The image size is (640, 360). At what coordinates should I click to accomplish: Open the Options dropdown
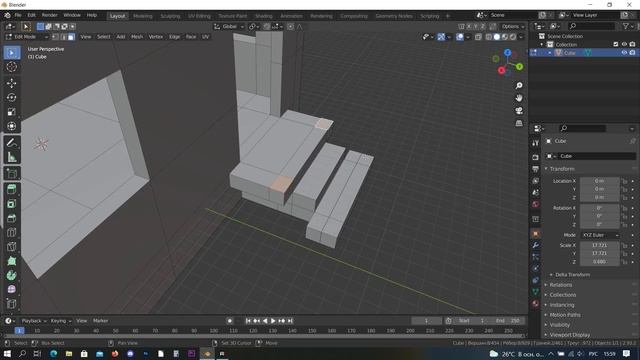[x=513, y=27]
